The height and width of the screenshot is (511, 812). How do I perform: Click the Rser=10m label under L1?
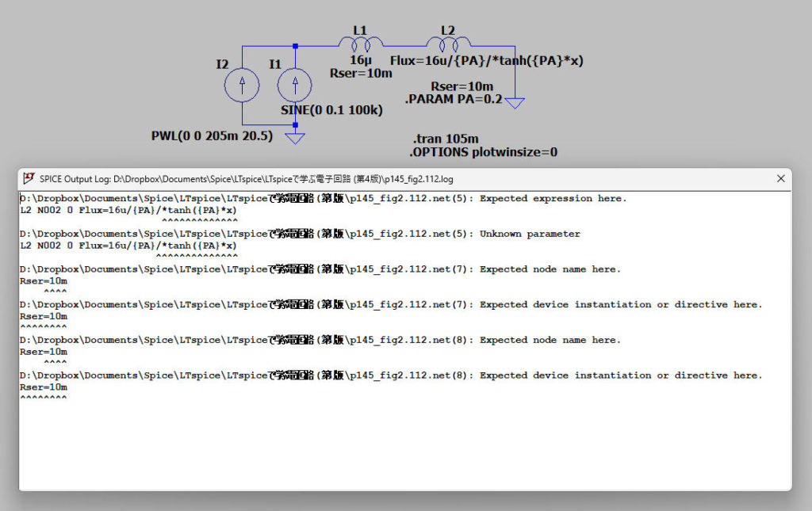coord(361,74)
